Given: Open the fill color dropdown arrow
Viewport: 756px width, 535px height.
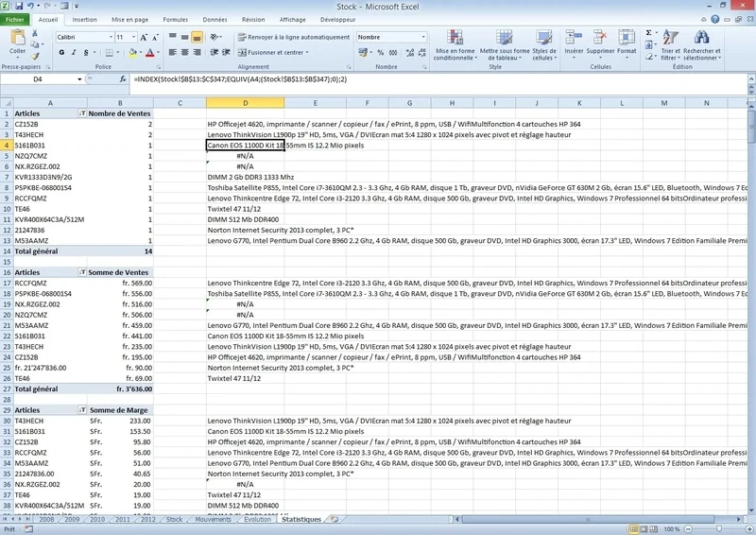Looking at the screenshot, I should pyautogui.click(x=140, y=52).
